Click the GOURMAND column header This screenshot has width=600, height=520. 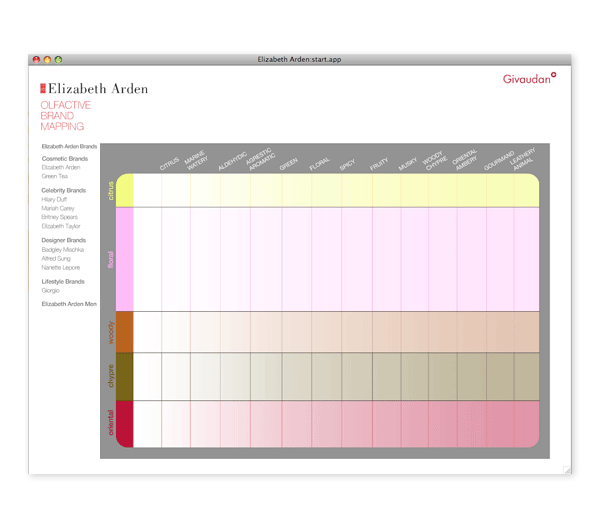click(x=499, y=161)
